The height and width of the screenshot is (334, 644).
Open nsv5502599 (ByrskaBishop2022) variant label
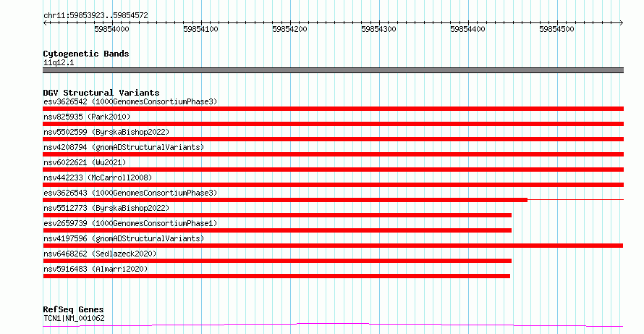tap(106, 132)
